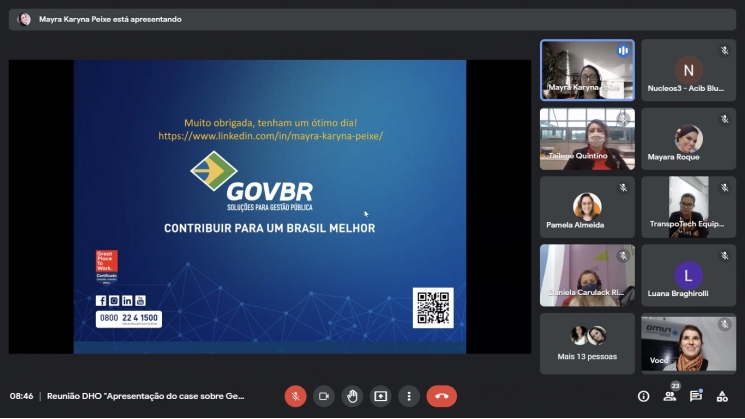Select Nucleos3 - Acib Blu participant tile
This screenshot has height=419, width=745.
688,70
